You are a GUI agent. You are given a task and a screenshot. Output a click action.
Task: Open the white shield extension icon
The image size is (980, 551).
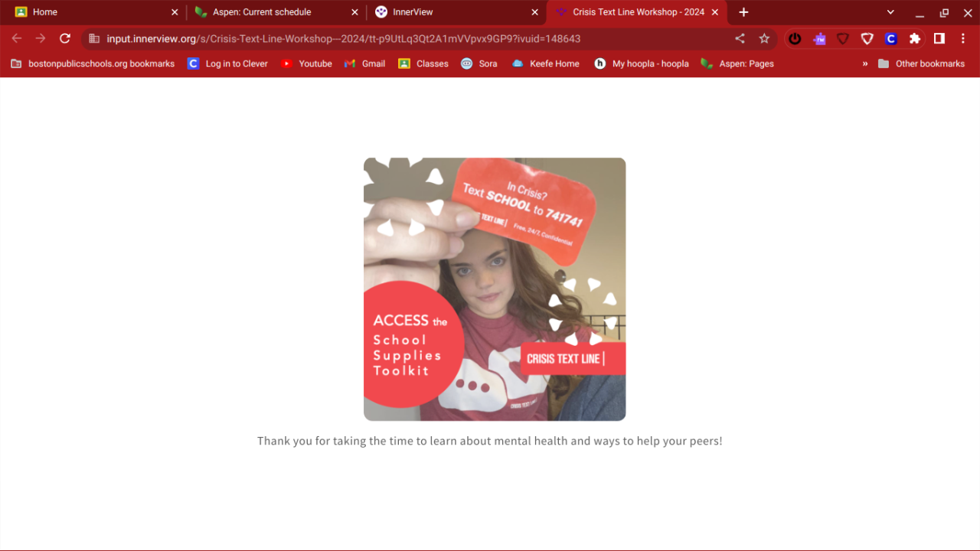[867, 38]
